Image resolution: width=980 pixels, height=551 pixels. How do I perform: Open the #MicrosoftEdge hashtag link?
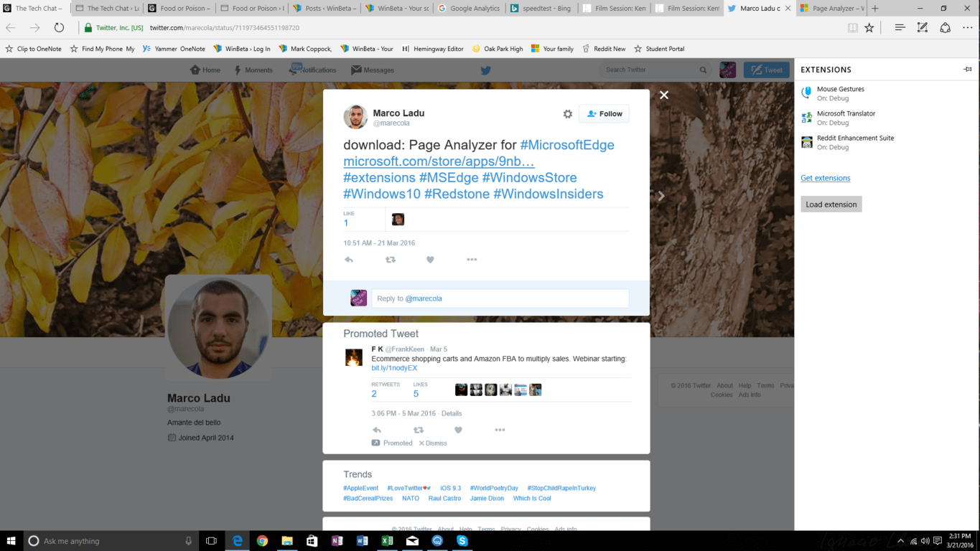[x=567, y=145]
